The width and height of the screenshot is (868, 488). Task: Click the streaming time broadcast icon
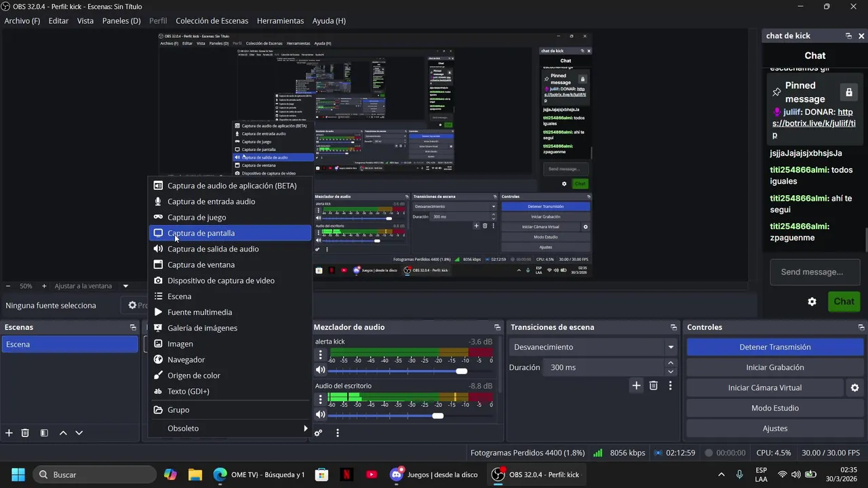[658, 453]
